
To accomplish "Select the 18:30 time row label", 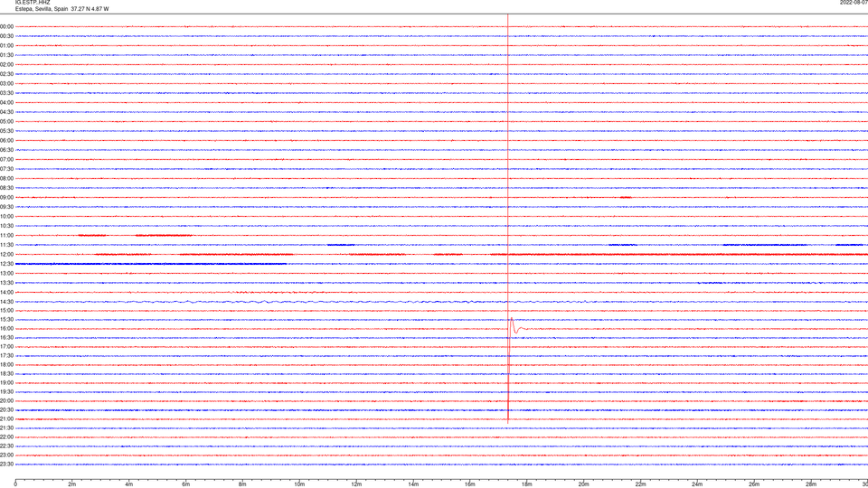I will [x=6, y=374].
